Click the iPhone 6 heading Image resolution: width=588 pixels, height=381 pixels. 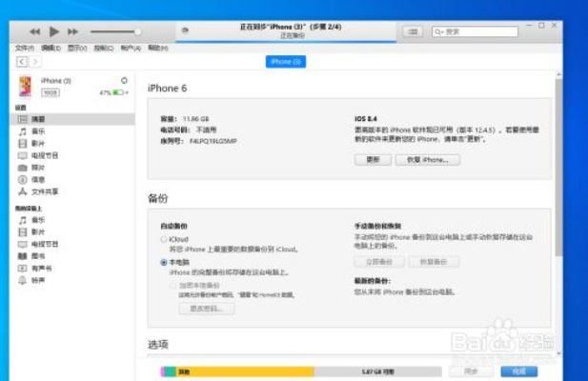point(167,89)
